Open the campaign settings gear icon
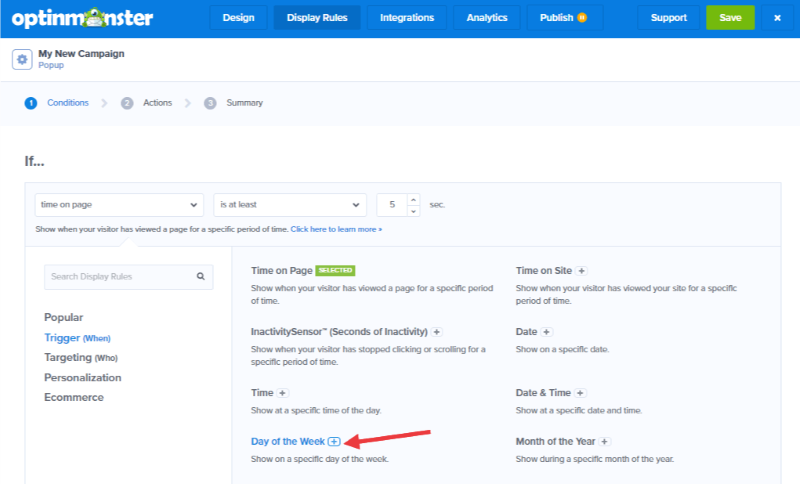 point(22,60)
